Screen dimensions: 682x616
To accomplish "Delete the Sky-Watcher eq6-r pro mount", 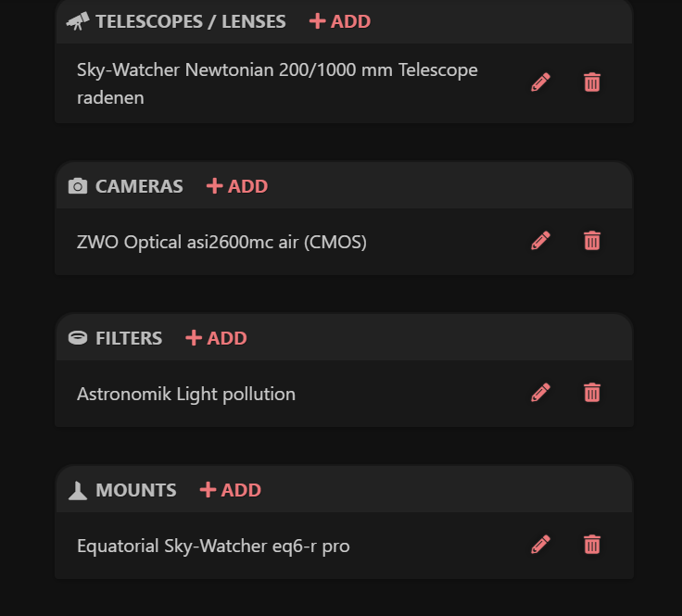I will [592, 545].
